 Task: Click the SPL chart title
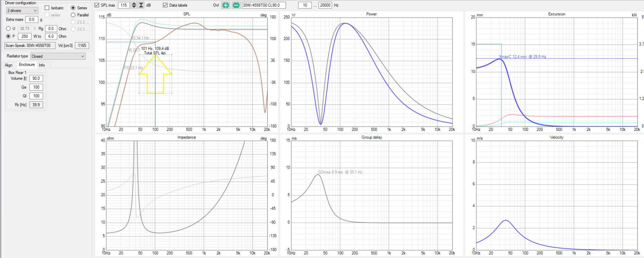[x=187, y=14]
